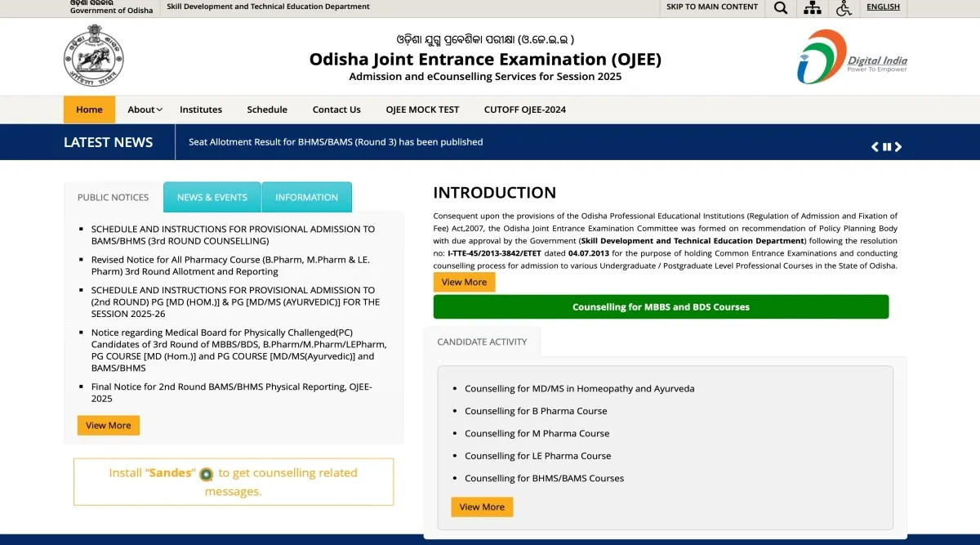The width and height of the screenshot is (980, 545).
Task: Open the sitemap icon in top bar
Action: [x=812, y=8]
